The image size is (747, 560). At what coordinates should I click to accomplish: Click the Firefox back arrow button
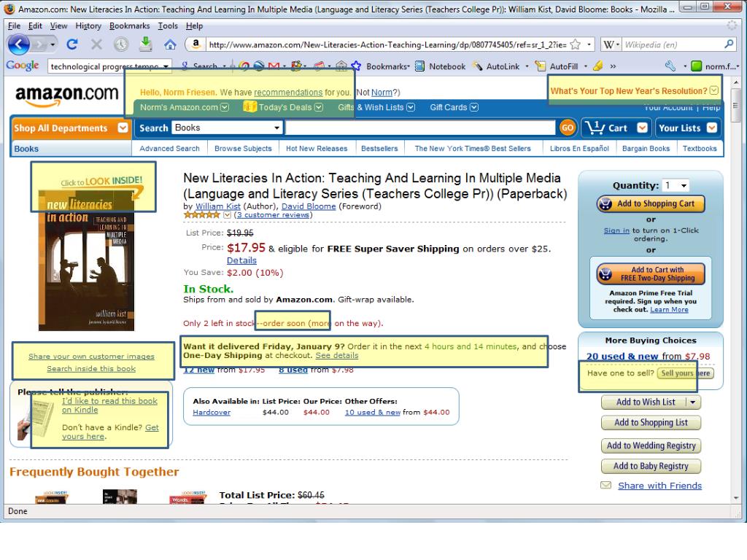coord(18,44)
